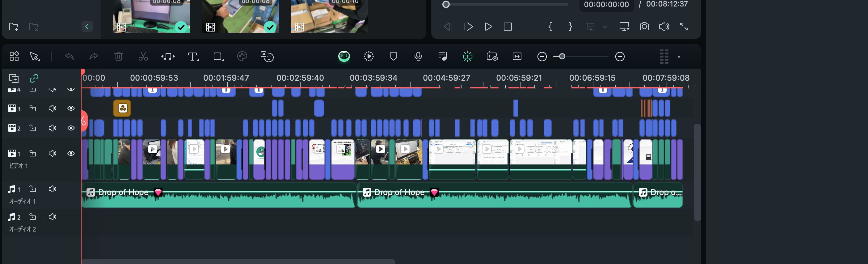Take a snapshot with camera icon
The height and width of the screenshot is (264, 868).
point(644,27)
